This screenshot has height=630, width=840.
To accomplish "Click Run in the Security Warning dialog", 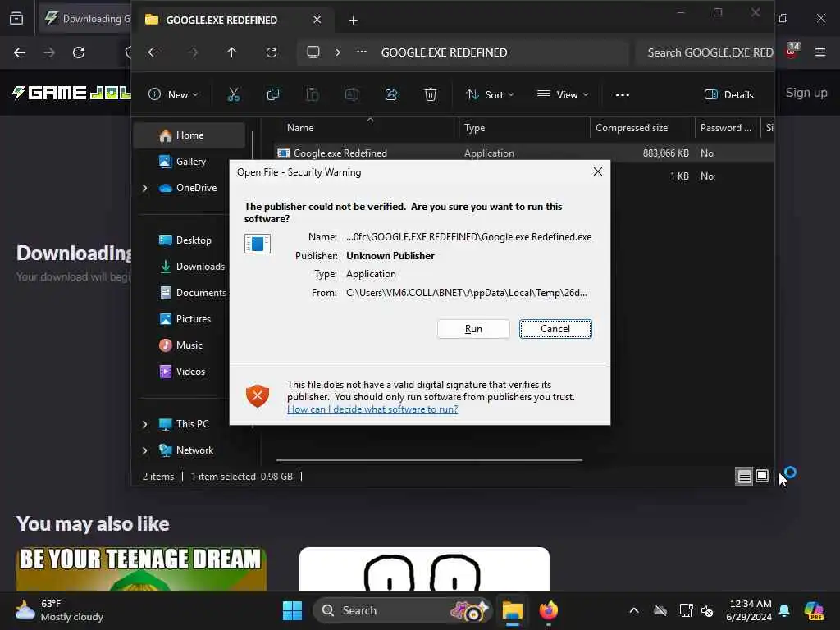I will [x=473, y=329].
